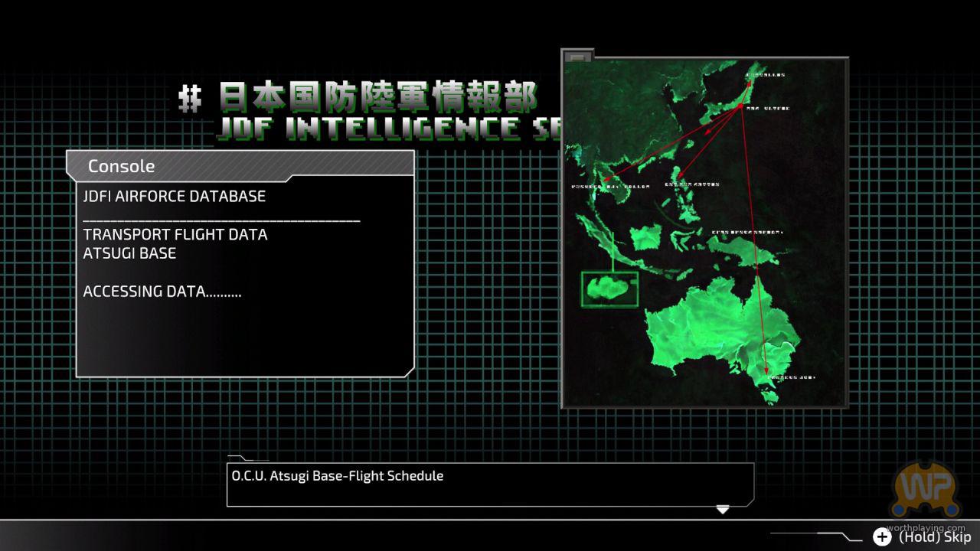This screenshot has width=980, height=551.
Task: Click the ATSUGI BASE line
Action: point(129,253)
